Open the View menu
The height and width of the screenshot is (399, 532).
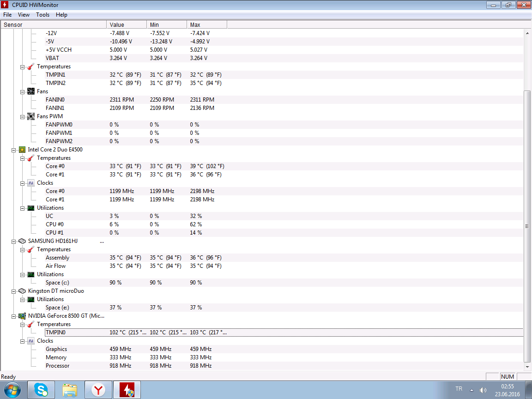coord(24,15)
